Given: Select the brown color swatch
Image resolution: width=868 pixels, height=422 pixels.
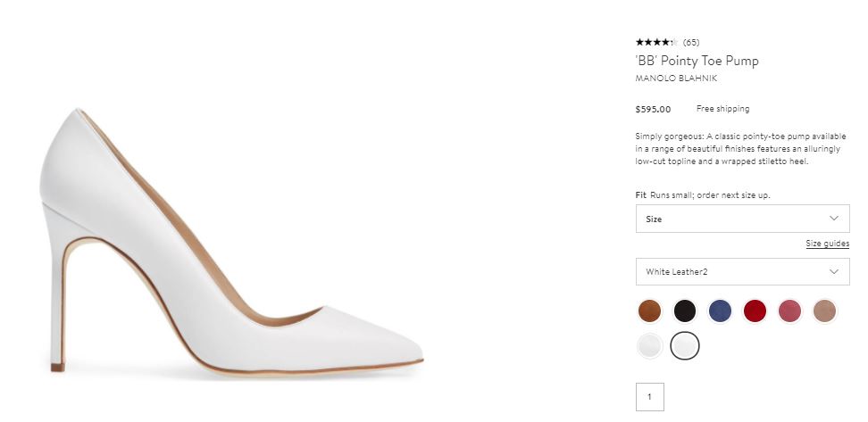Looking at the screenshot, I should (649, 310).
